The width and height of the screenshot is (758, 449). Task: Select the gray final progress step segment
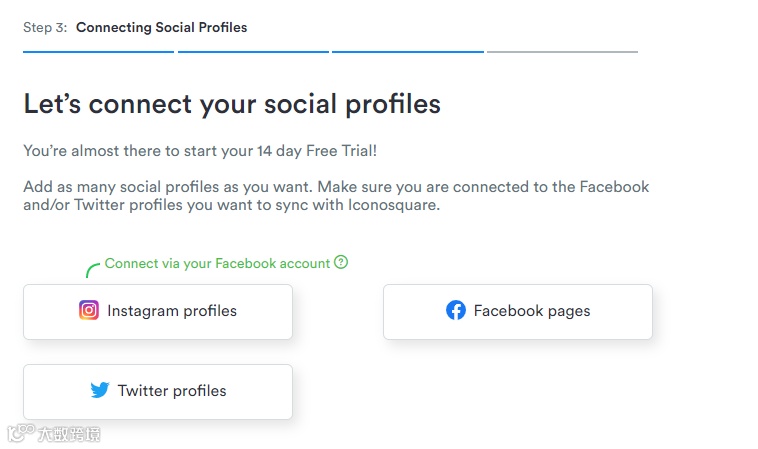click(562, 51)
